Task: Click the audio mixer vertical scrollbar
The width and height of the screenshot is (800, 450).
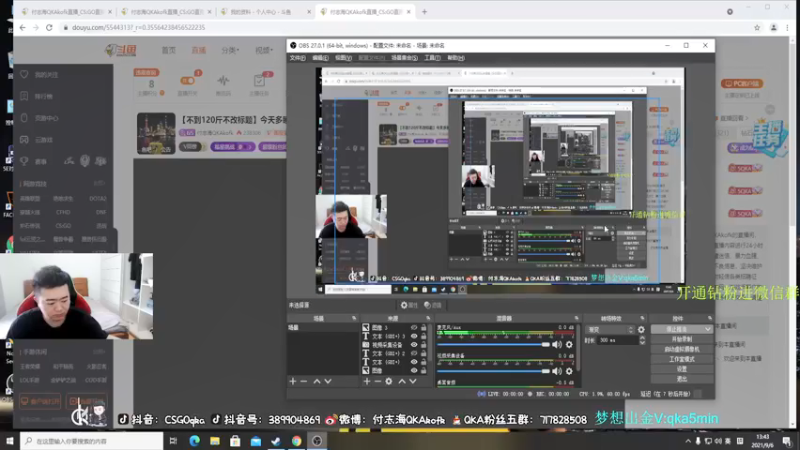Action: (x=578, y=347)
